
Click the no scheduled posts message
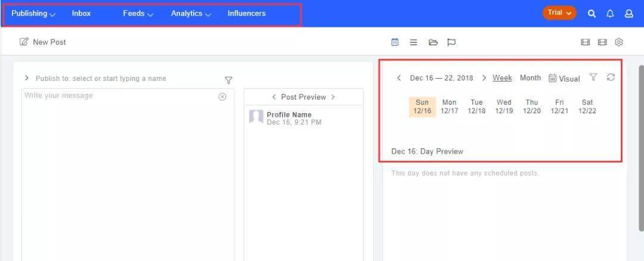click(465, 173)
